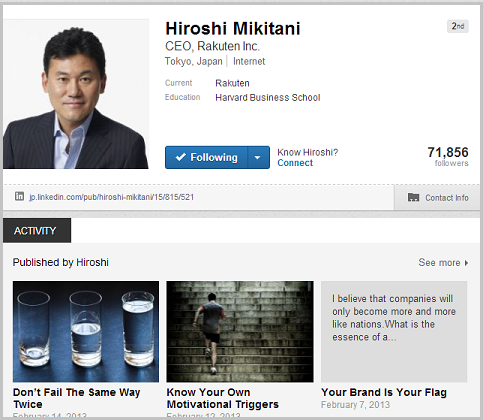Open 'Your Brand Is Your Flag' title

tap(384, 392)
